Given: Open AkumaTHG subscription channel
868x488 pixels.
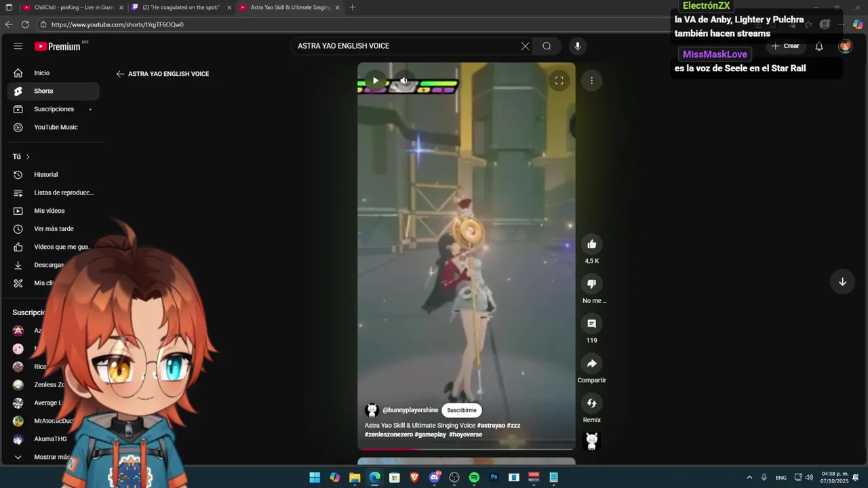Looking at the screenshot, I should coord(51,439).
